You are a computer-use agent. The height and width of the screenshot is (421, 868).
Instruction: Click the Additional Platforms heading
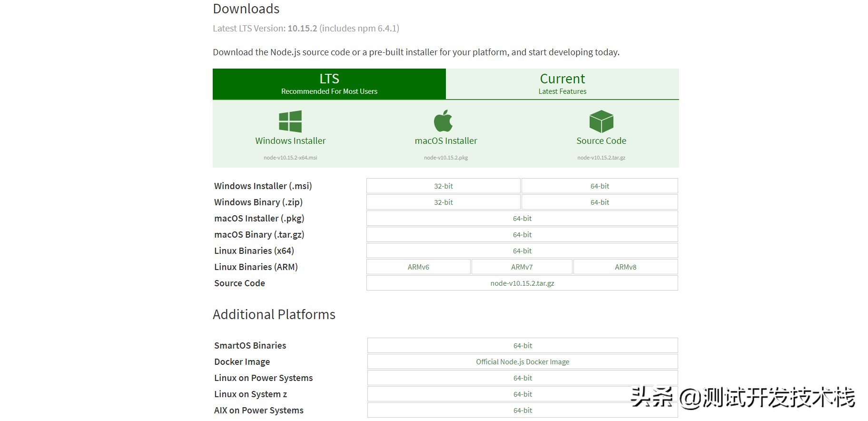tap(274, 314)
